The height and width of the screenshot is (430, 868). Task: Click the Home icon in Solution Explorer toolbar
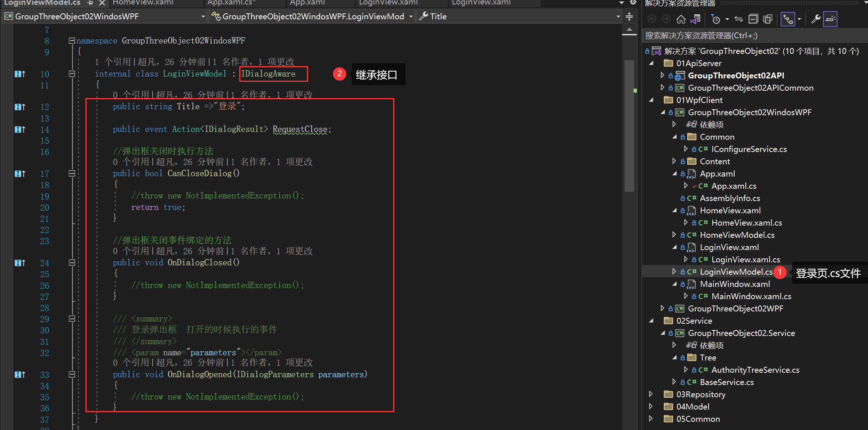click(681, 19)
